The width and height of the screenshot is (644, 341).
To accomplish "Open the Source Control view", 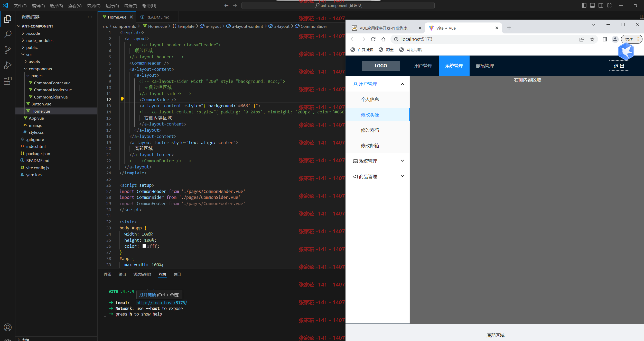I will [8, 50].
